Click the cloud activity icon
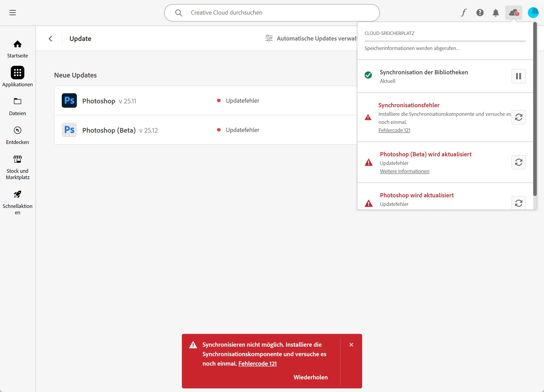544x392 pixels. pyautogui.click(x=514, y=12)
